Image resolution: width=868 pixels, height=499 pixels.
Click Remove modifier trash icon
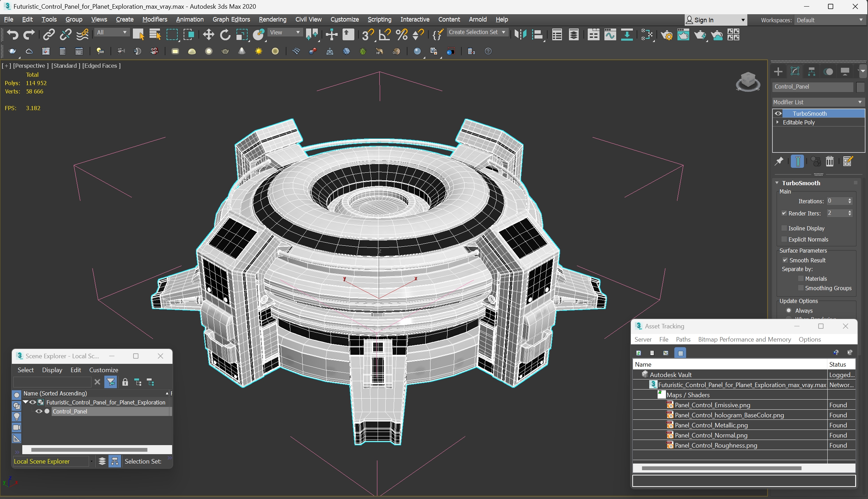830,161
